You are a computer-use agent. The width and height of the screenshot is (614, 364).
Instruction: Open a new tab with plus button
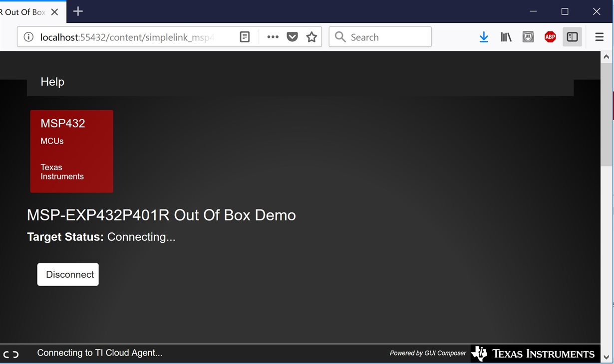[78, 11]
